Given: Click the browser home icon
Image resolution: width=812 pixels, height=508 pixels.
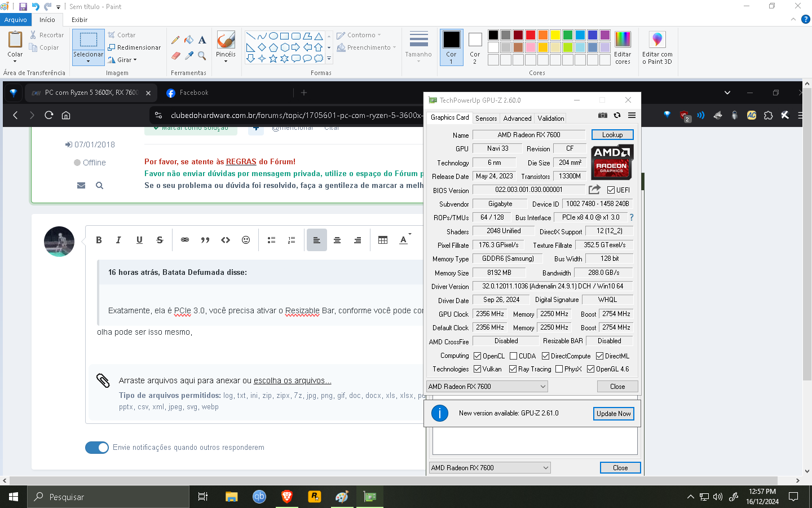Looking at the screenshot, I should click(66, 115).
